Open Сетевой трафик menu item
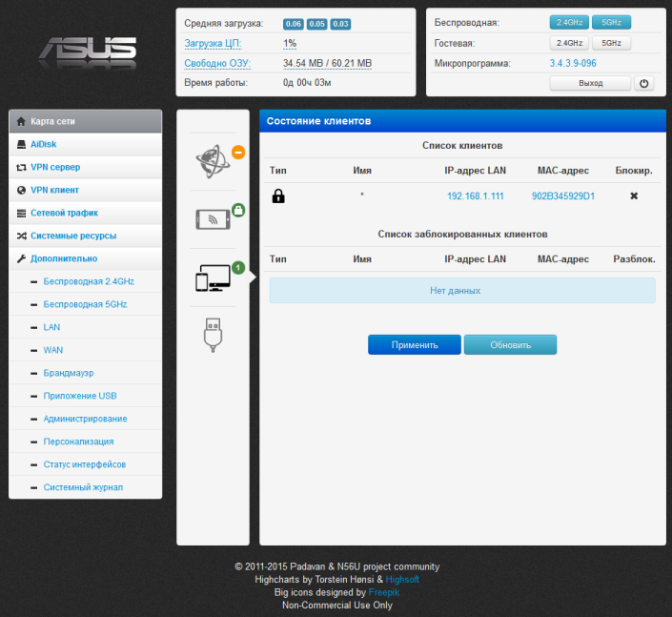The height and width of the screenshot is (617, 672). pos(85,213)
